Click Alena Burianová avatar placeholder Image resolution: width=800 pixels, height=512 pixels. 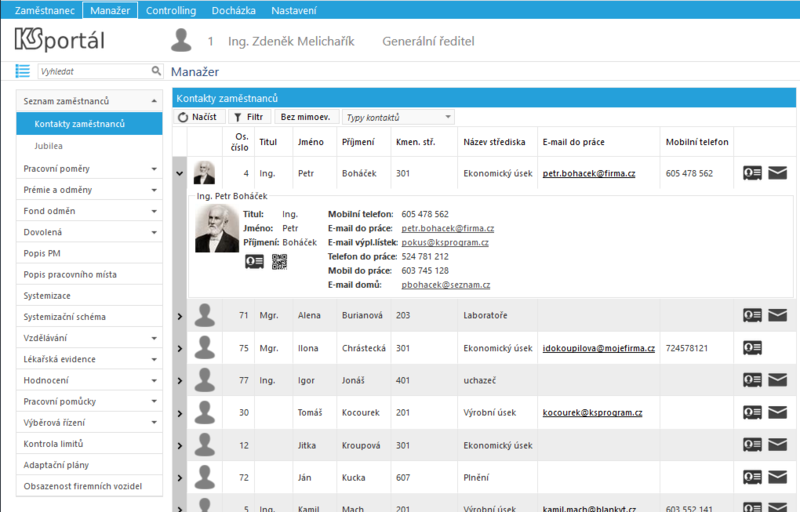[x=205, y=316]
